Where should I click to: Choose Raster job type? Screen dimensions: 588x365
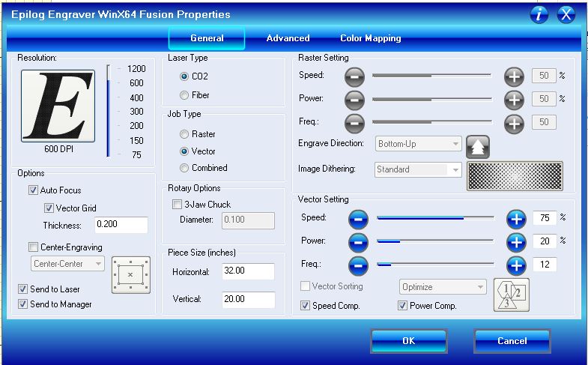click(184, 134)
